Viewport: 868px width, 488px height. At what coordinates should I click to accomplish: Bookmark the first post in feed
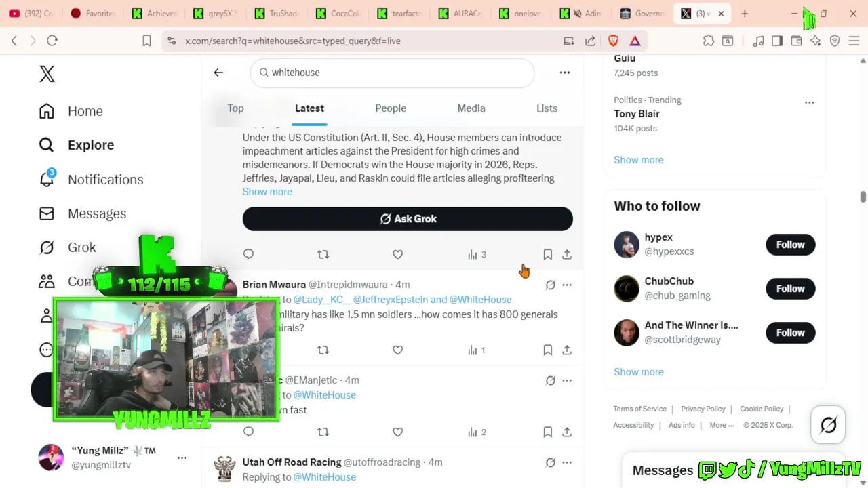point(547,254)
